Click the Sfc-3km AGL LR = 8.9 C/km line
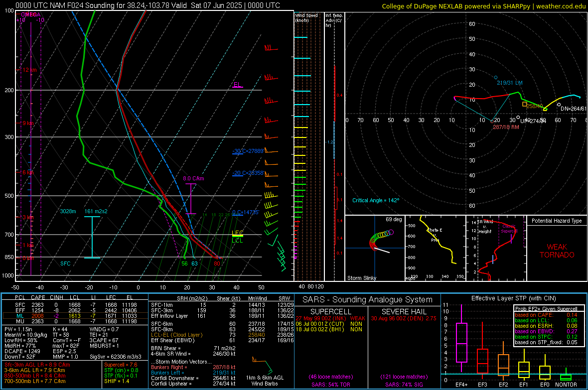 (x=37, y=365)
